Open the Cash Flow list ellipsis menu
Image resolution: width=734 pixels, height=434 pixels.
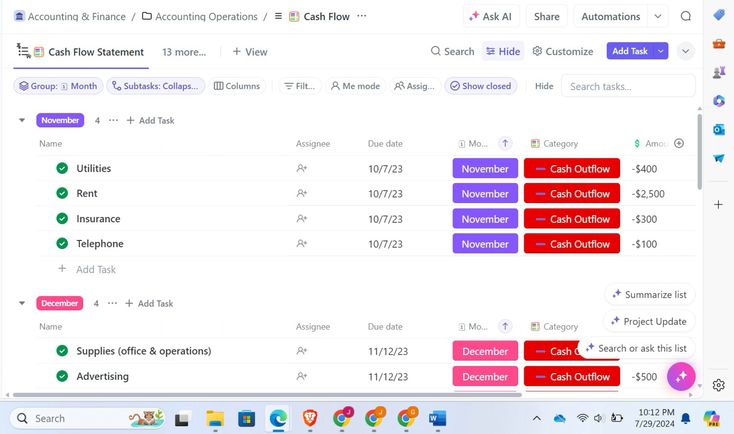click(361, 16)
